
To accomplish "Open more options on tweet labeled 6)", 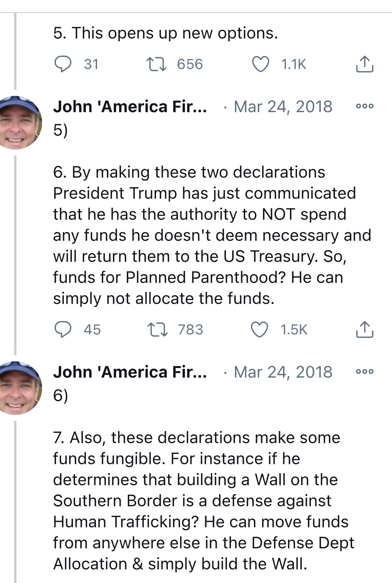I will click(365, 371).
